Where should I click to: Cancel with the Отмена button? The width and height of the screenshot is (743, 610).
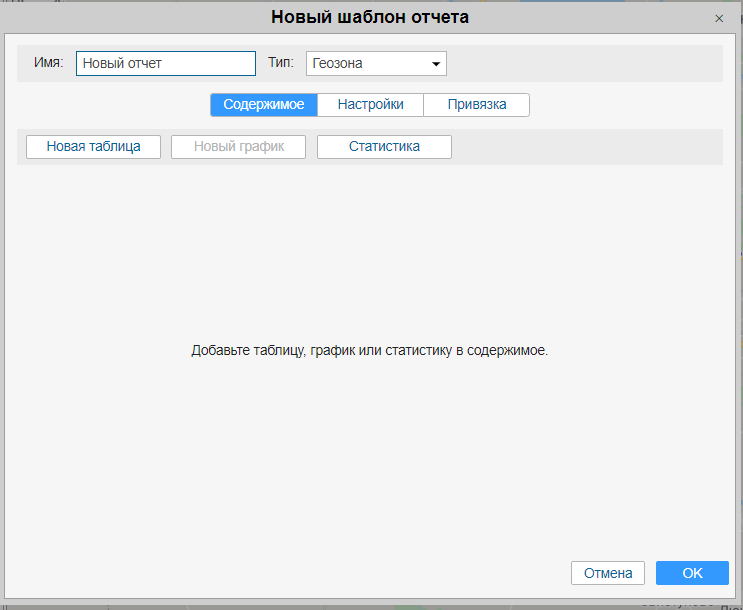click(x=608, y=573)
